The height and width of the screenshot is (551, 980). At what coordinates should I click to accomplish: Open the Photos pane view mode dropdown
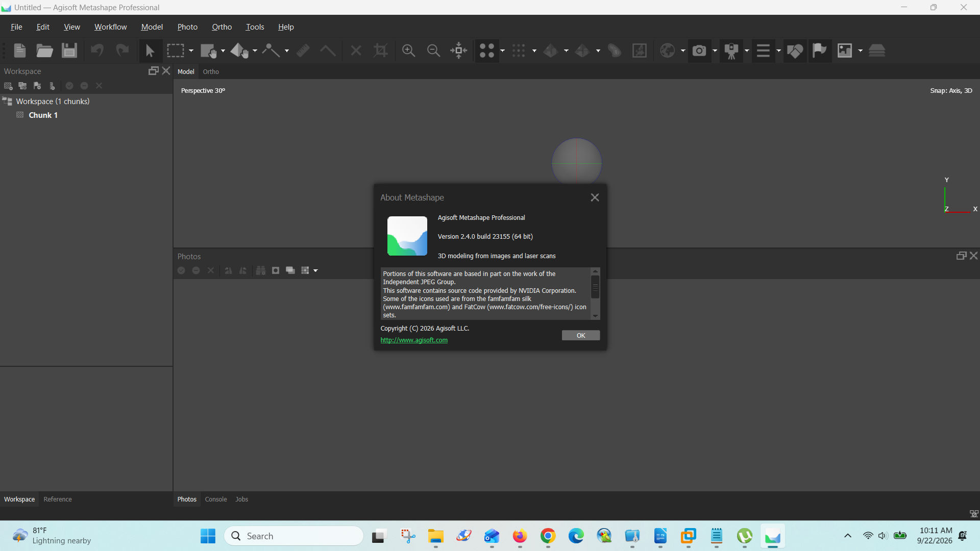[315, 271]
